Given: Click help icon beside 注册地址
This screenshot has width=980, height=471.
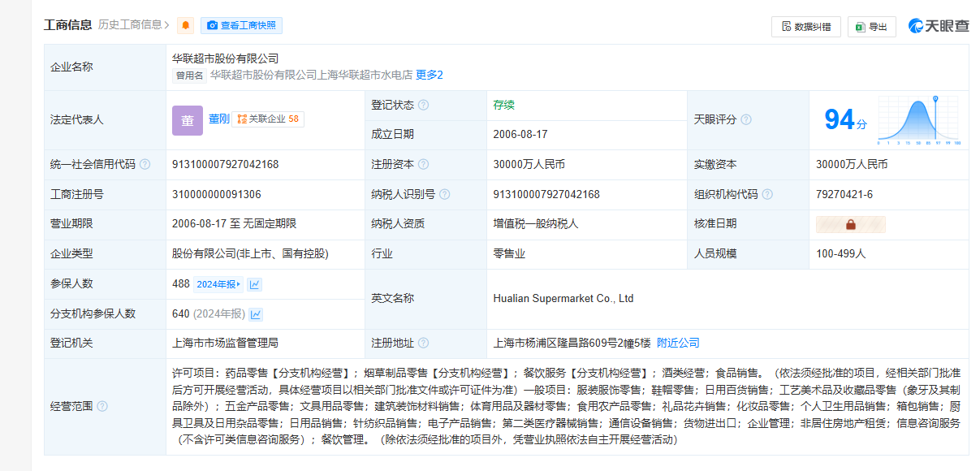Looking at the screenshot, I should point(423,343).
